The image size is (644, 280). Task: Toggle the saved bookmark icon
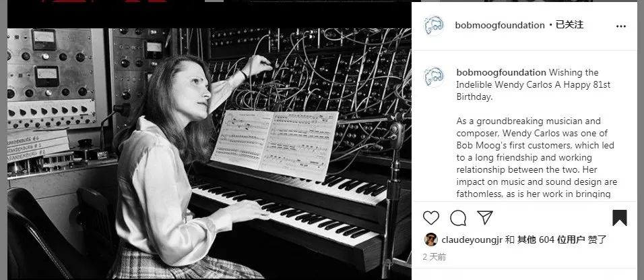point(620,218)
